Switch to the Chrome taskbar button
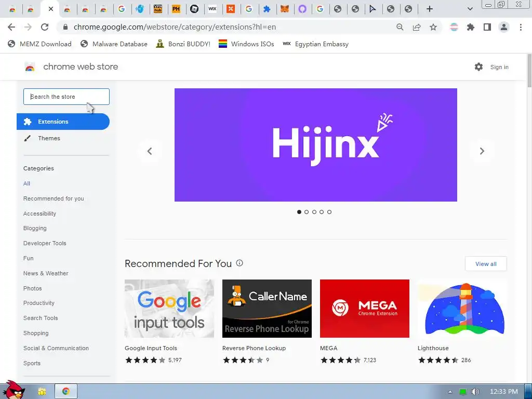This screenshot has width=532, height=399. [66, 392]
